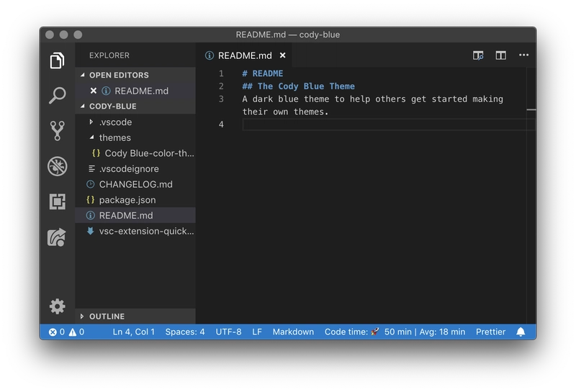Open the Manage gear menu
This screenshot has height=392, width=576.
[57, 306]
